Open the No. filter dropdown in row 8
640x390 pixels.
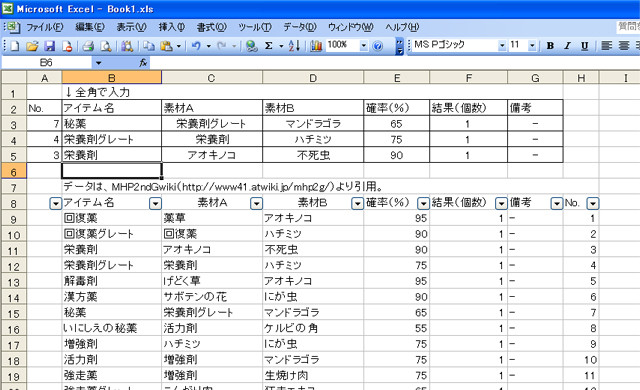pyautogui.click(x=593, y=203)
